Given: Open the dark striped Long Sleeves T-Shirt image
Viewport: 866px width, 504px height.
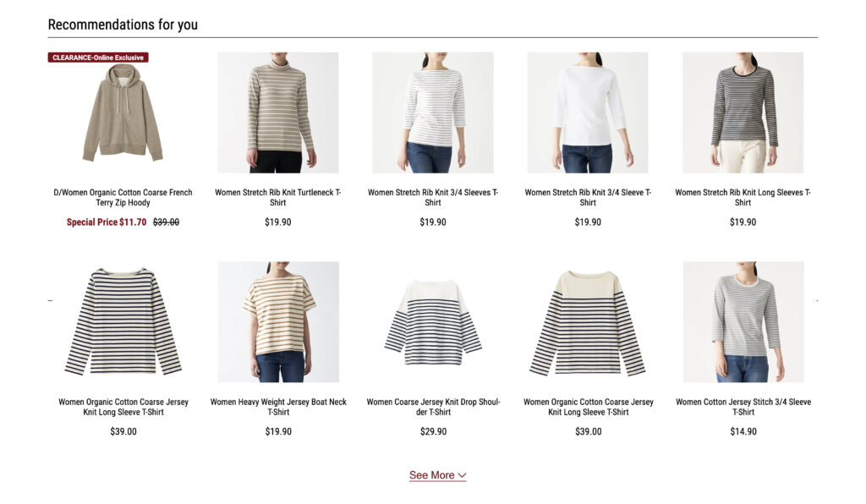Looking at the screenshot, I should point(743,112).
